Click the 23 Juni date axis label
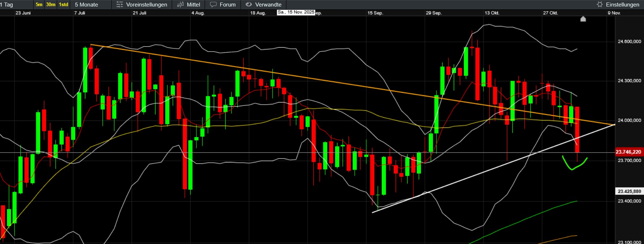This screenshot has width=644, height=244. [23, 13]
